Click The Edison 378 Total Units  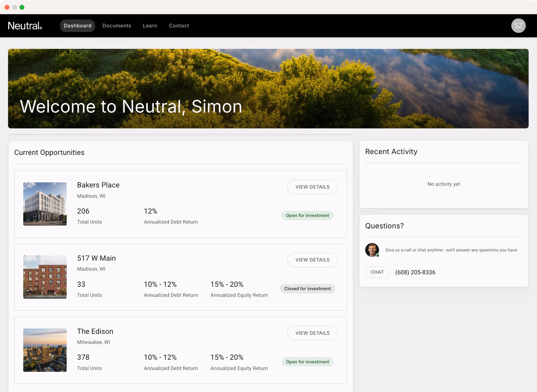click(x=89, y=362)
